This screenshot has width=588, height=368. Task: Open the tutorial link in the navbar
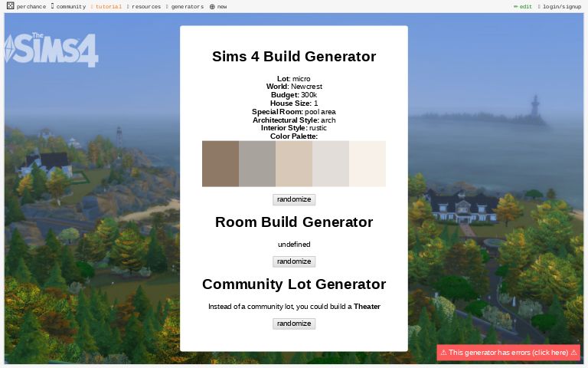click(108, 7)
